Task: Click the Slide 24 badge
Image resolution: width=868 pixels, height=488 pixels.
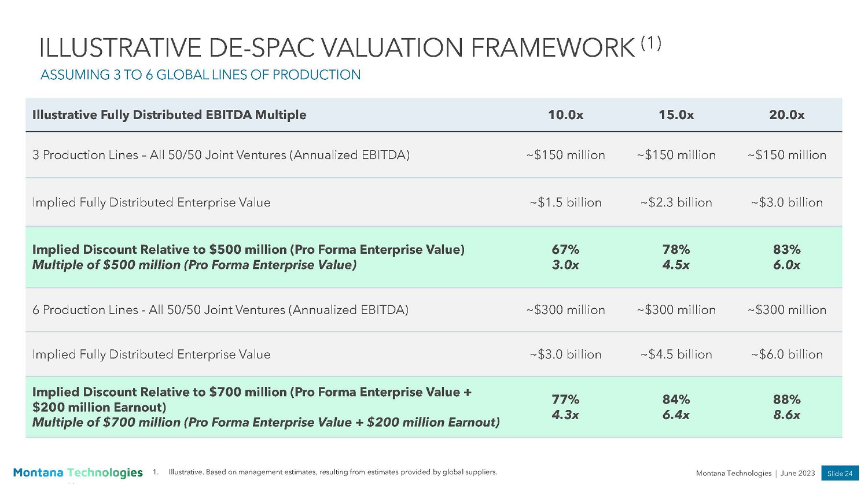Action: 840,473
